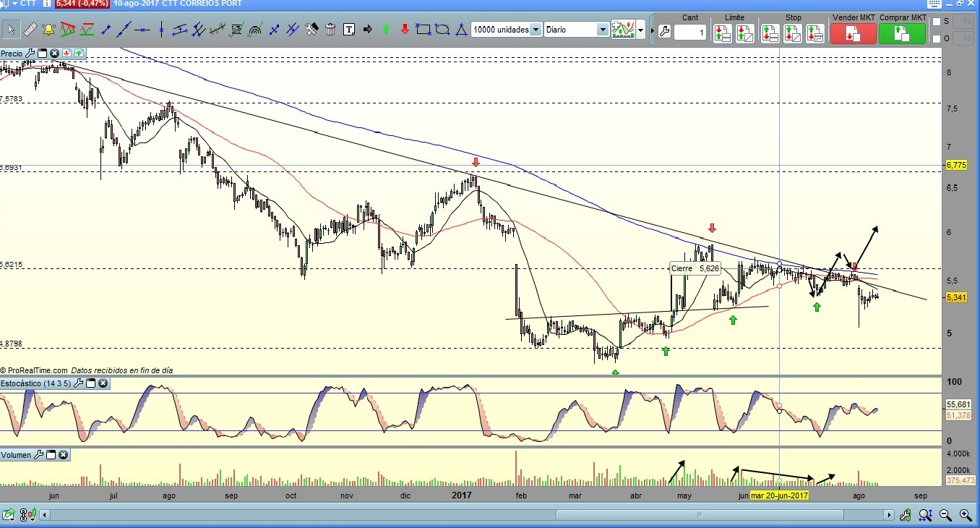Click the CTT instrument info icon
Image resolution: width=980 pixels, height=528 pixels.
[46, 4]
